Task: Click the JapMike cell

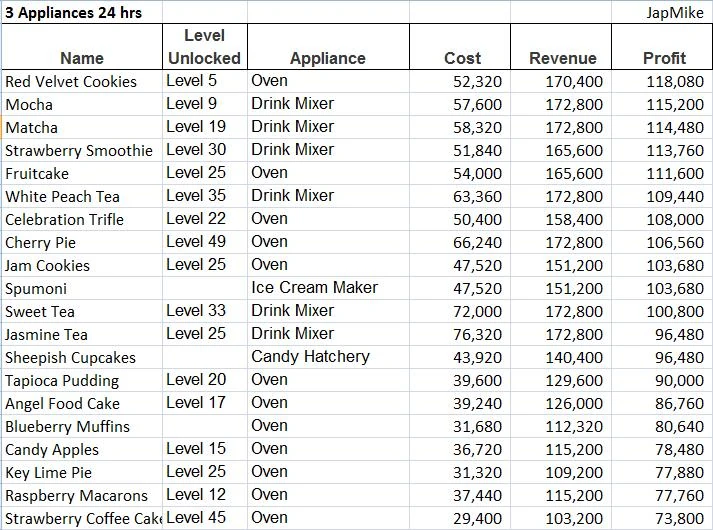Action: (x=662, y=12)
